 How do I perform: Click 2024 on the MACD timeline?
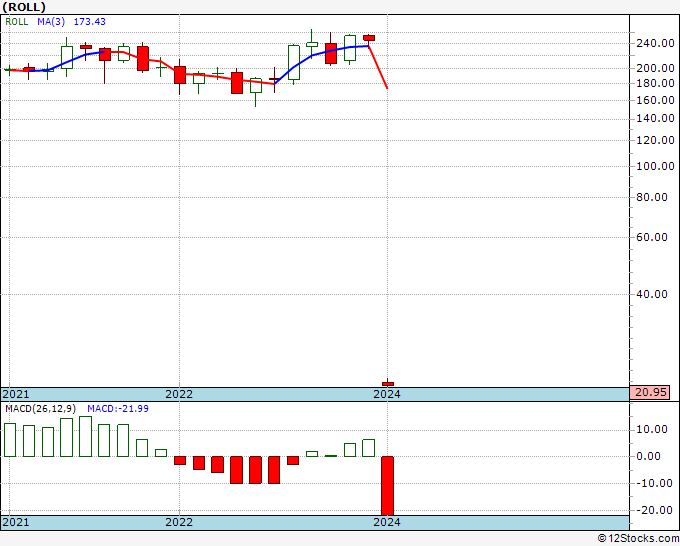387,522
